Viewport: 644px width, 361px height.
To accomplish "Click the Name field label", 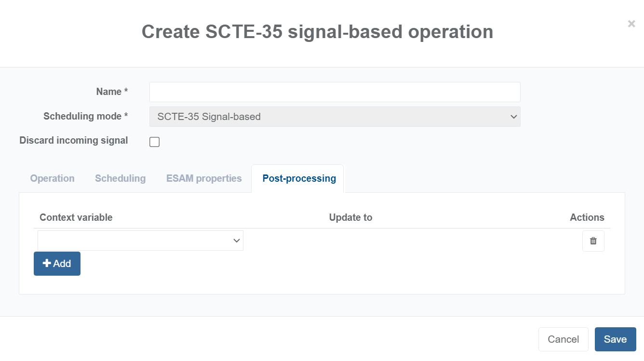I will [112, 92].
